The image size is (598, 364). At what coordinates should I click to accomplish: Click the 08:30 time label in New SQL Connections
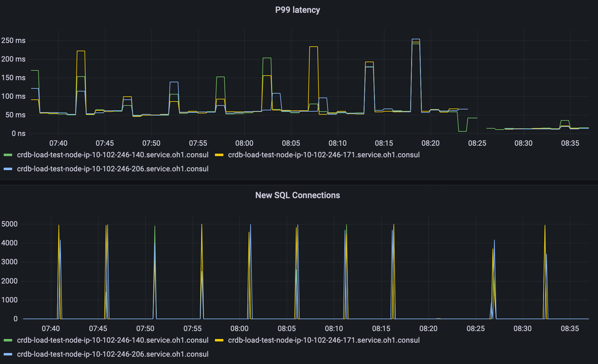pos(523,329)
